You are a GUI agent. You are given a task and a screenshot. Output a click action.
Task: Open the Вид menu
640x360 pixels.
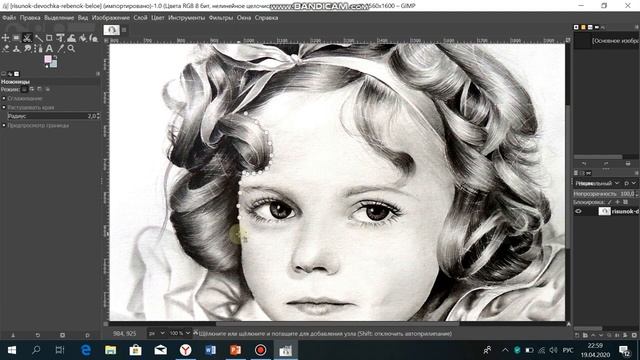pos(83,18)
